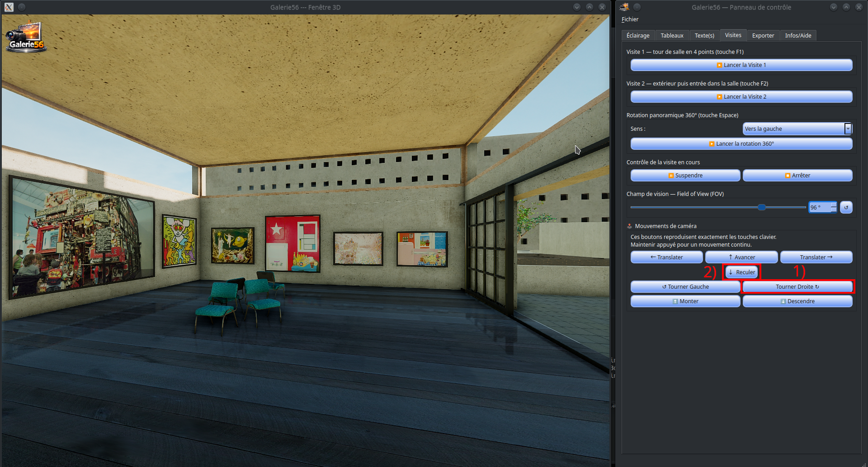Switch to the Tableaux tab
The width and height of the screenshot is (868, 467).
click(x=672, y=36)
